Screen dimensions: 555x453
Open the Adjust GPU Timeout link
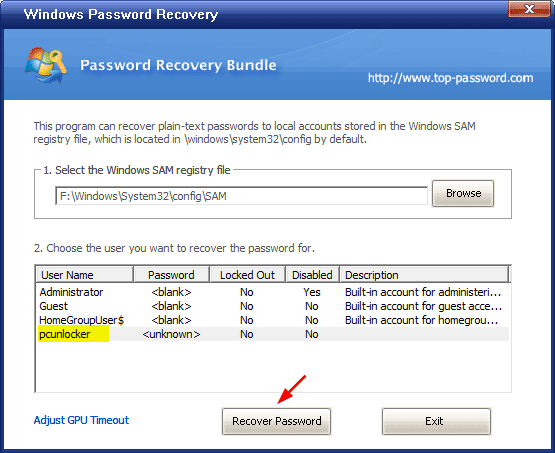click(81, 420)
